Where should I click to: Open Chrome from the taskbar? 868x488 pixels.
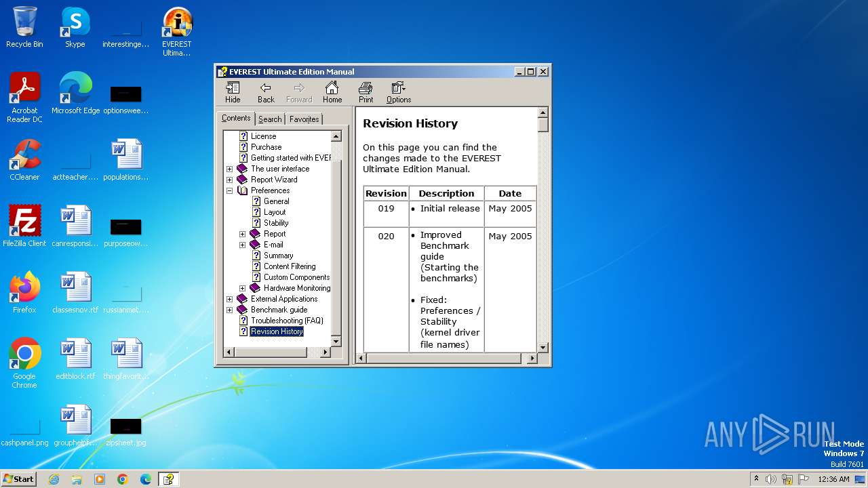(123, 479)
